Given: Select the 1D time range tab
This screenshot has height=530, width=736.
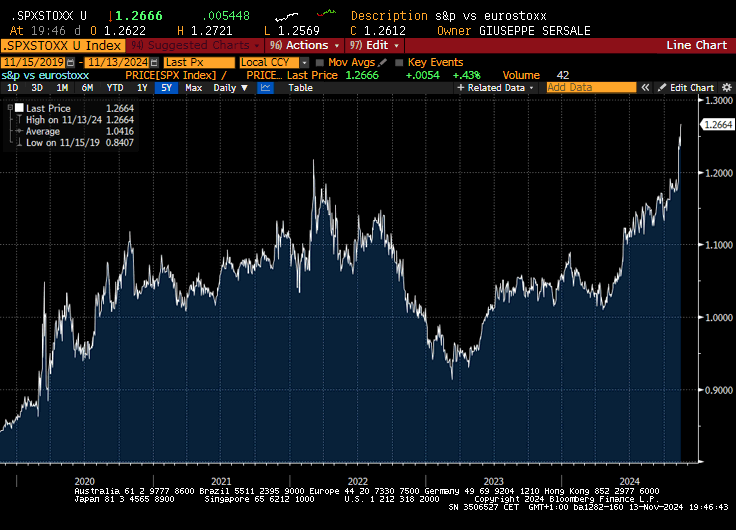Looking at the screenshot, I should point(13,88).
